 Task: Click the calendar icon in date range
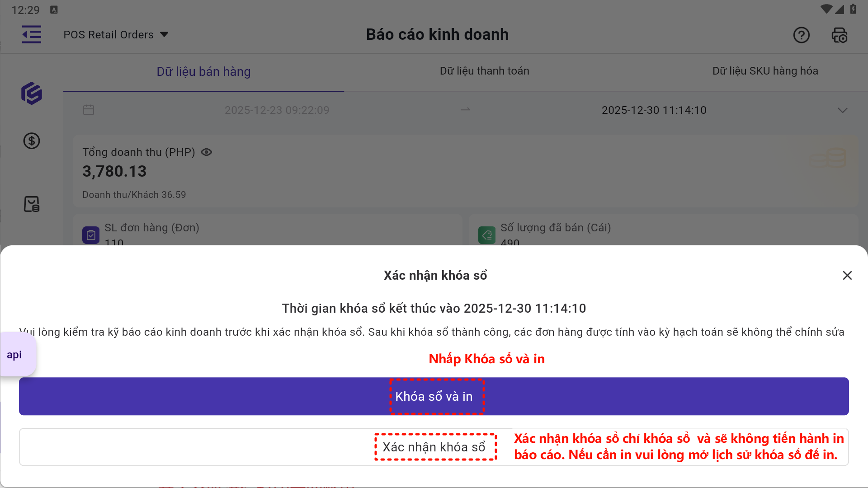click(x=89, y=110)
